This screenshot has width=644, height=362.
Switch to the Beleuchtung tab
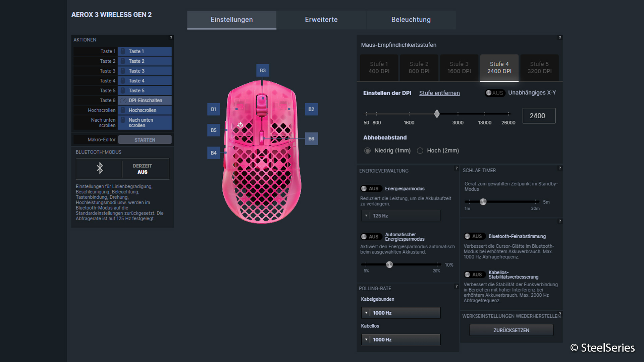[x=411, y=20]
